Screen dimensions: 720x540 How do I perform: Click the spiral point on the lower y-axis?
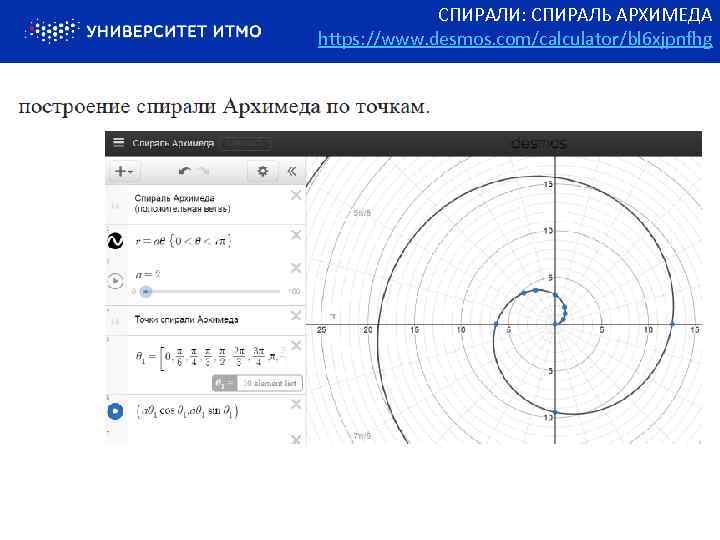(x=555, y=412)
